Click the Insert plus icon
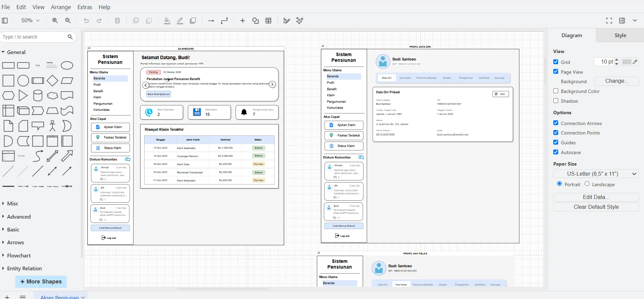This screenshot has height=299, width=644. [x=243, y=21]
